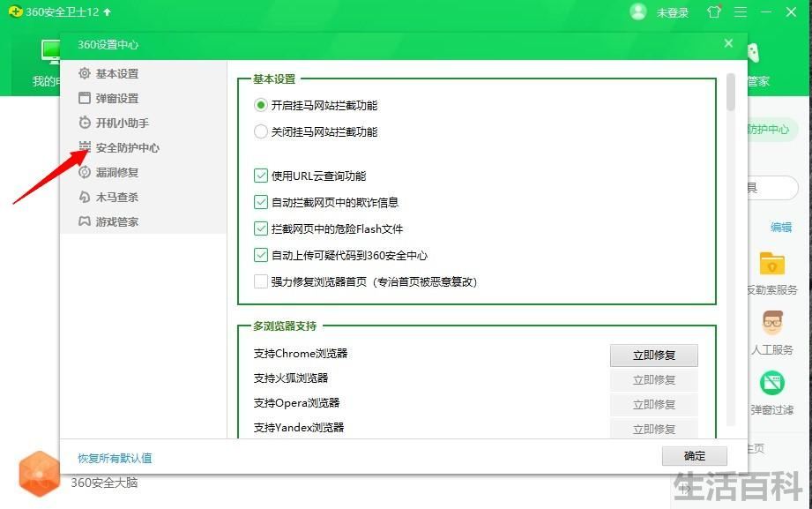Click 立即修复 for Yandex浏览器

point(653,430)
